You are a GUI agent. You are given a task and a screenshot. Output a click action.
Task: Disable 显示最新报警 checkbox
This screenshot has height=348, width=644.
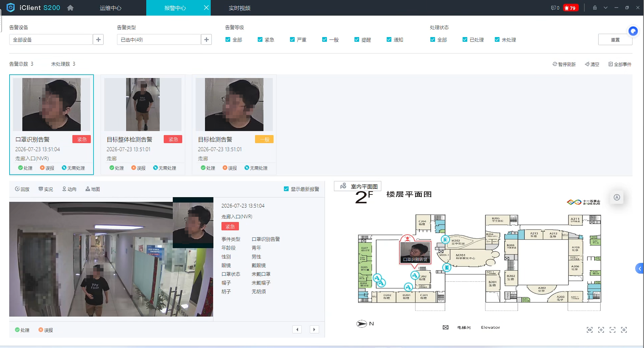tap(286, 189)
